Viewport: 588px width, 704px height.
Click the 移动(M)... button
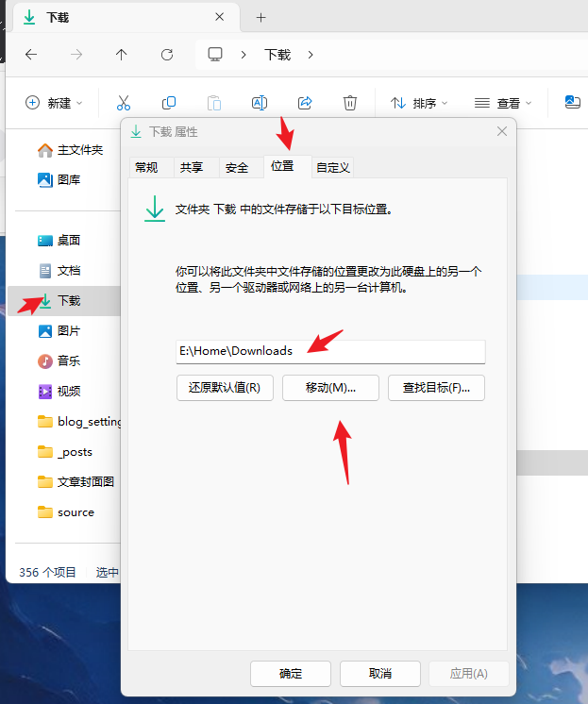pyautogui.click(x=330, y=388)
